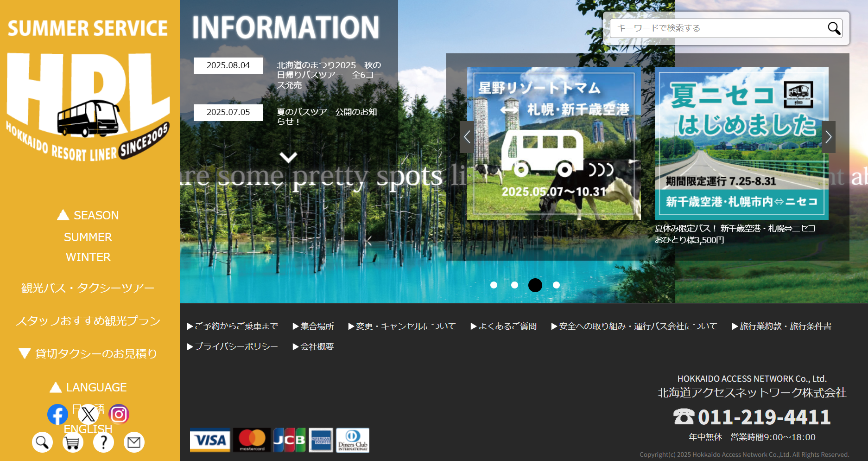Click the JCB card logo

(x=290, y=440)
